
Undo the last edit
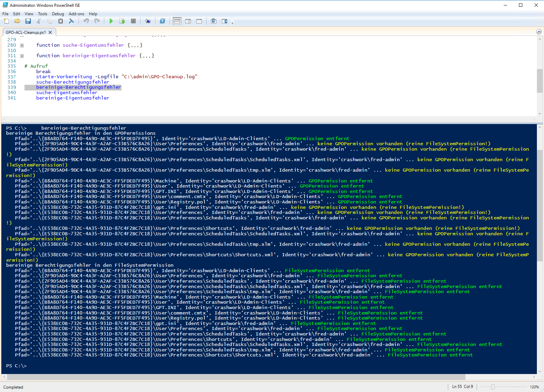pyautogui.click(x=86, y=21)
